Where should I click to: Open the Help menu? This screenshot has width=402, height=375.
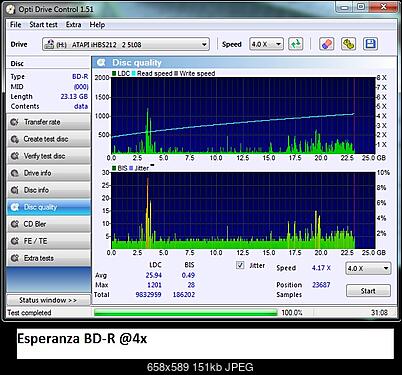[97, 25]
